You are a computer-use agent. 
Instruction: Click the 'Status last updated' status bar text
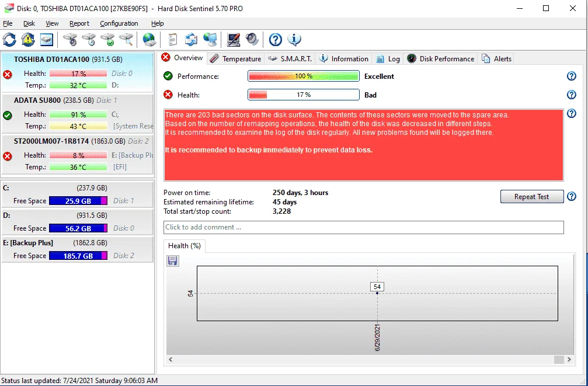click(79, 380)
